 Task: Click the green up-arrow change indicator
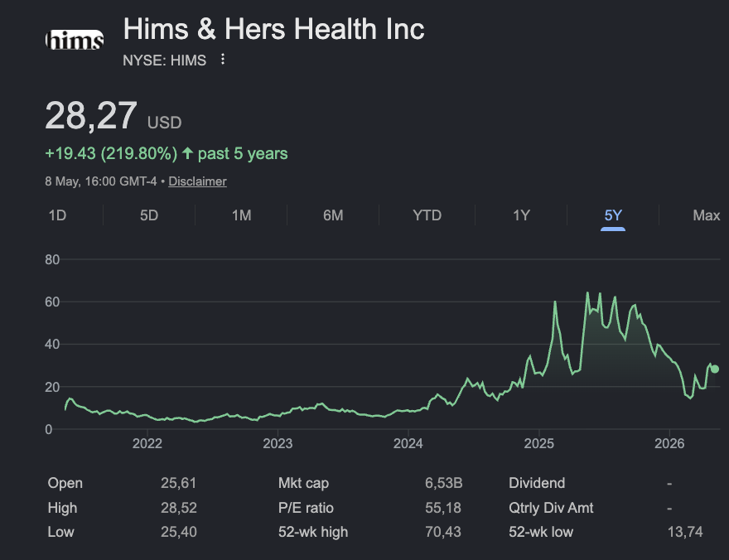[x=187, y=153]
